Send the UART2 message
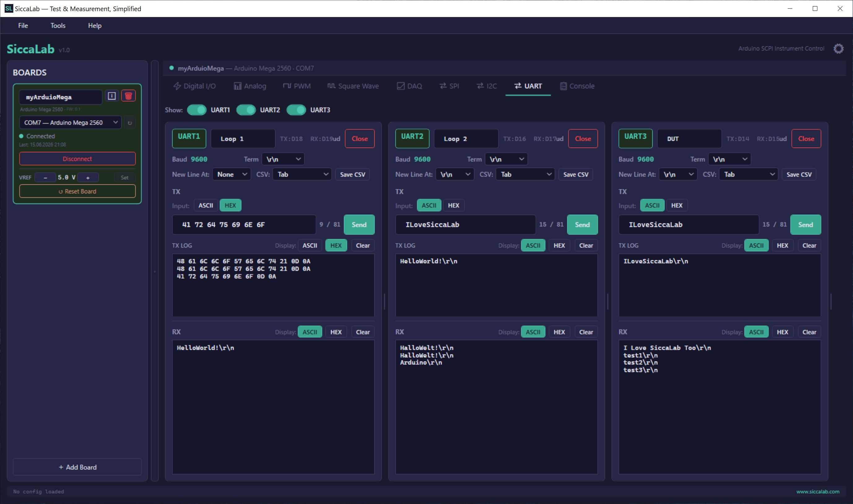 pyautogui.click(x=582, y=225)
